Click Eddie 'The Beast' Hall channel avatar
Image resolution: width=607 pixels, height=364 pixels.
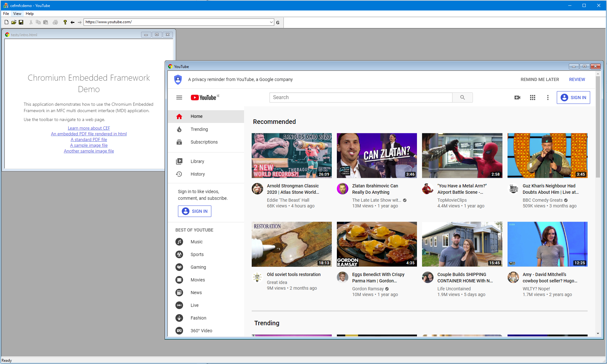(257, 189)
